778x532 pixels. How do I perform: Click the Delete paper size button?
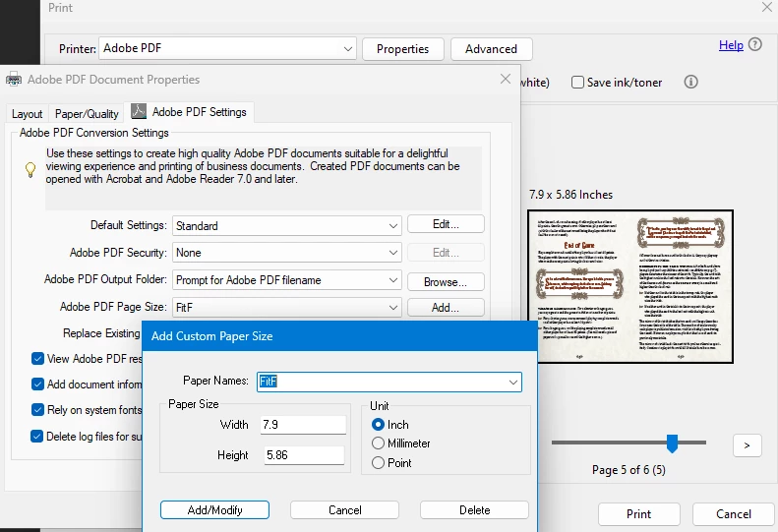(x=475, y=510)
